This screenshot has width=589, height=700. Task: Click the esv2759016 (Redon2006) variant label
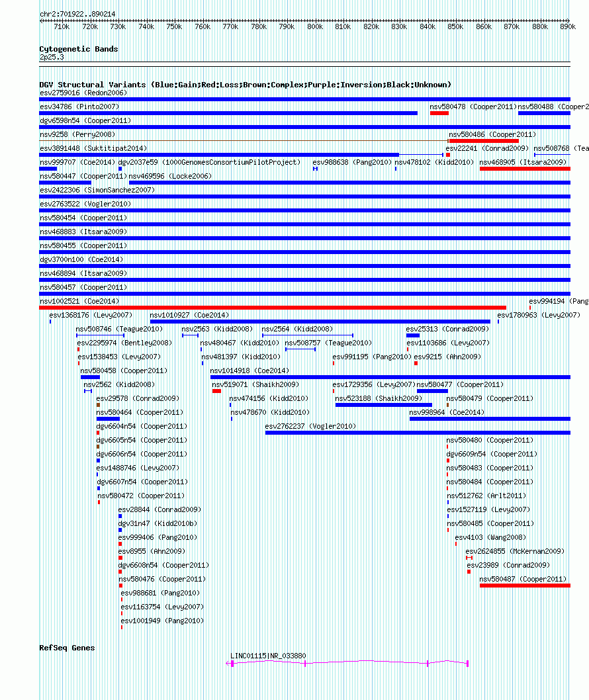[x=83, y=93]
